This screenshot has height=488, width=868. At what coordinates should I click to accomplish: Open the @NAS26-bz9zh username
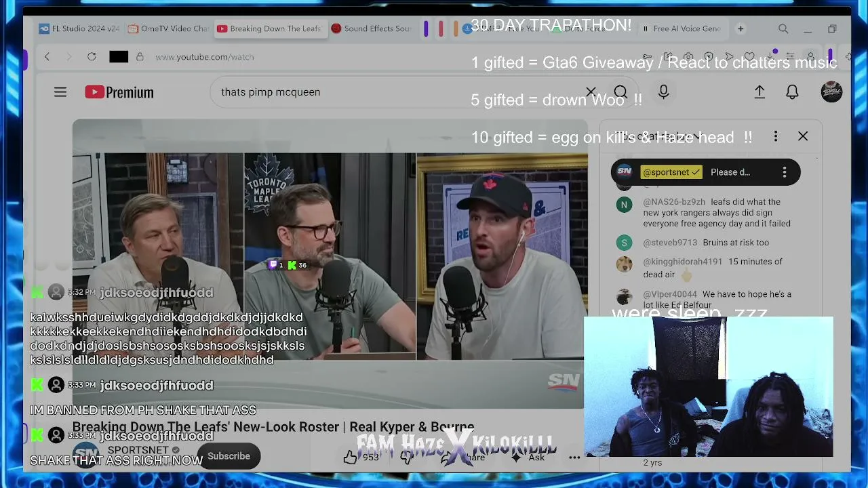674,202
